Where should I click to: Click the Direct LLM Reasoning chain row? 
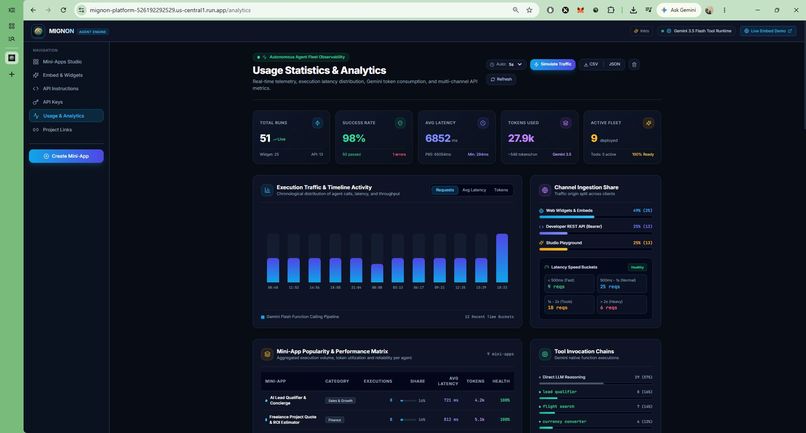point(595,380)
